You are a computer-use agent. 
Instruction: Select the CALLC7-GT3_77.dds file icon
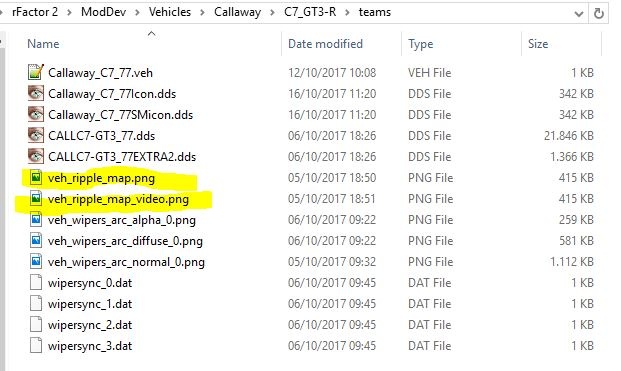(x=36, y=135)
